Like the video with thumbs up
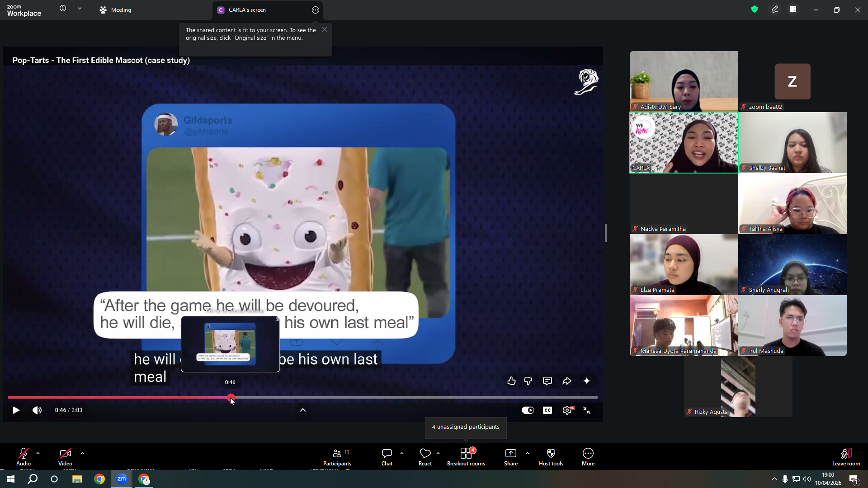Viewport: 868px width, 488px height. (511, 381)
